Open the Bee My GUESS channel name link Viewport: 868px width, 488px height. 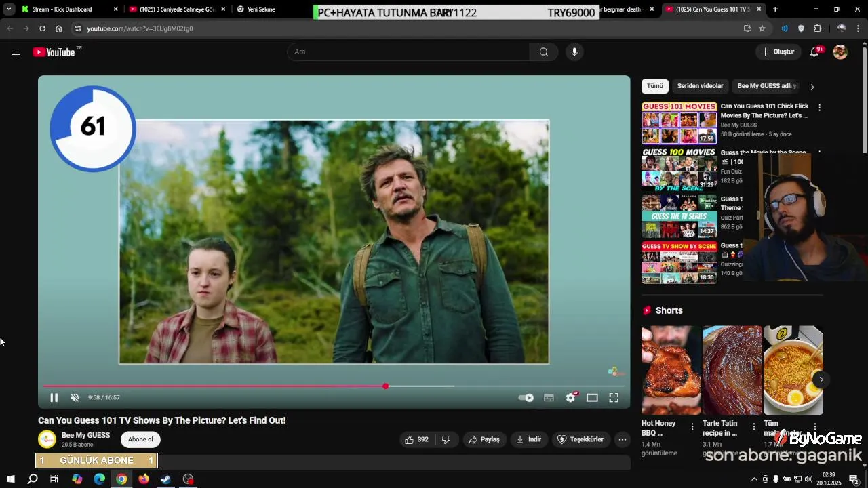[x=85, y=435]
